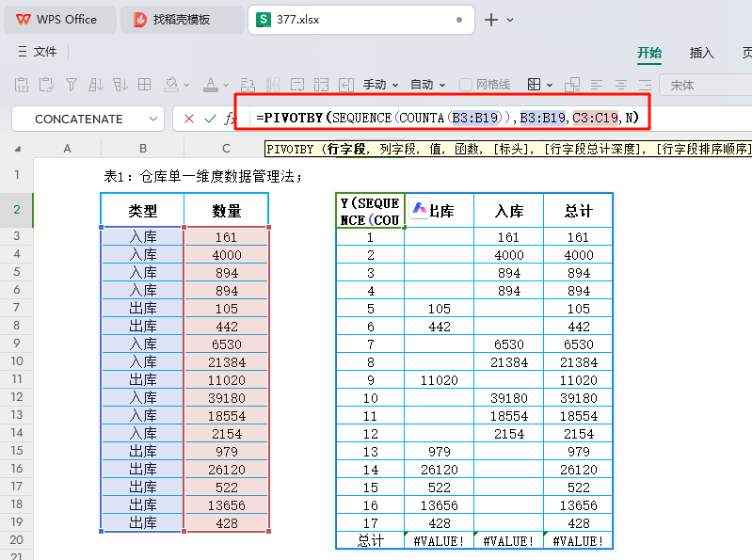Click the select-all corner triangle
Image resolution: width=752 pixels, height=560 pixels.
[x=17, y=149]
